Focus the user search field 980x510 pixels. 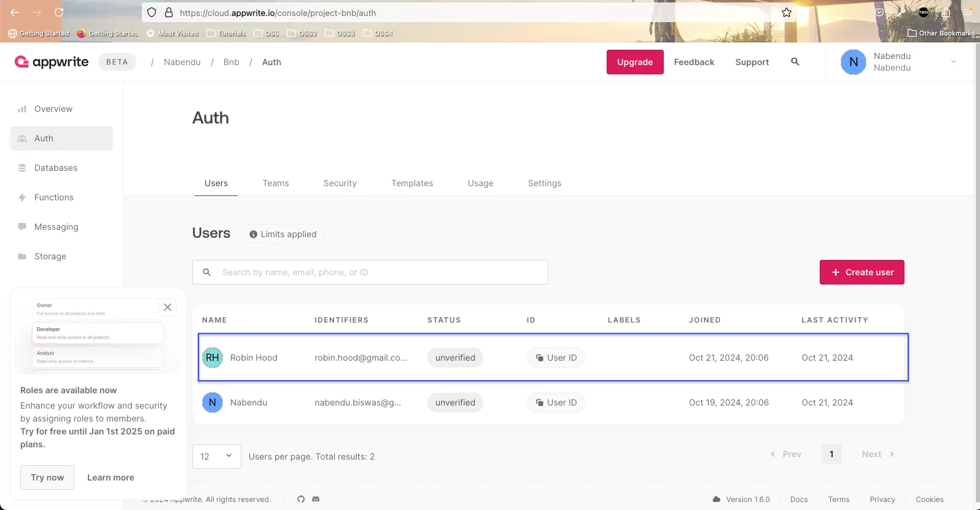[370, 272]
